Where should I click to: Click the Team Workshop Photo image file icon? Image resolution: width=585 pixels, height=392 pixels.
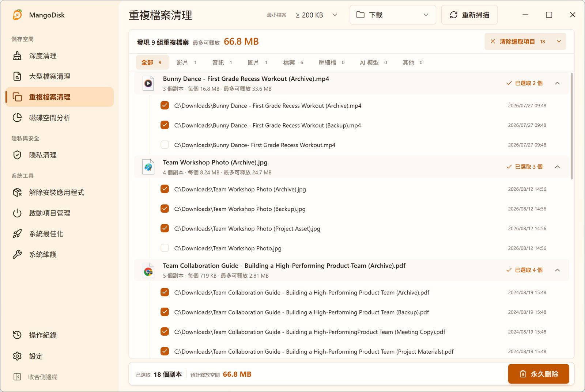pos(148,167)
